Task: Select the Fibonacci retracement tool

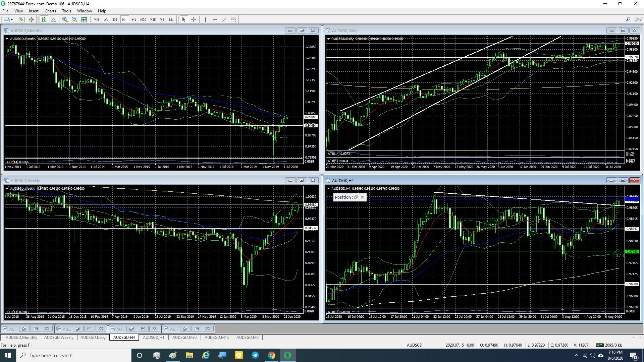Action: 234,19
